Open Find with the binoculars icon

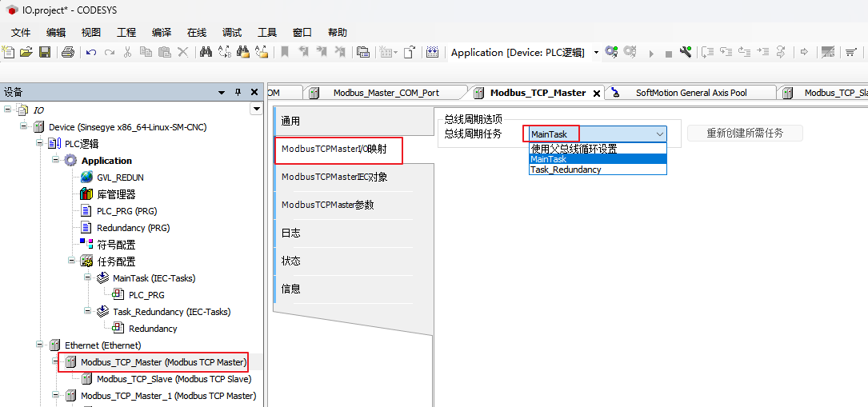[206, 52]
